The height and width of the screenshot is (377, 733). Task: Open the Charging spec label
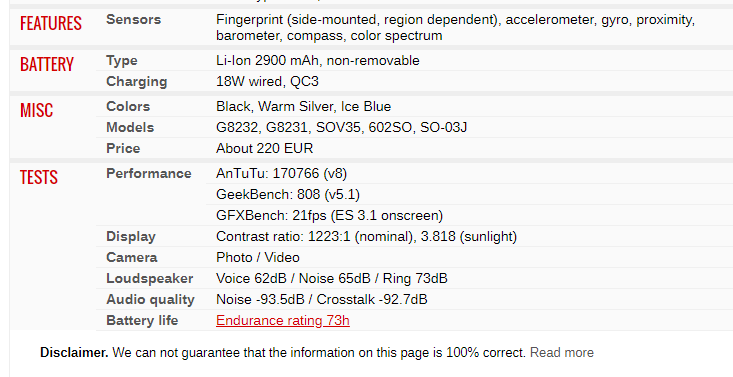[137, 81]
